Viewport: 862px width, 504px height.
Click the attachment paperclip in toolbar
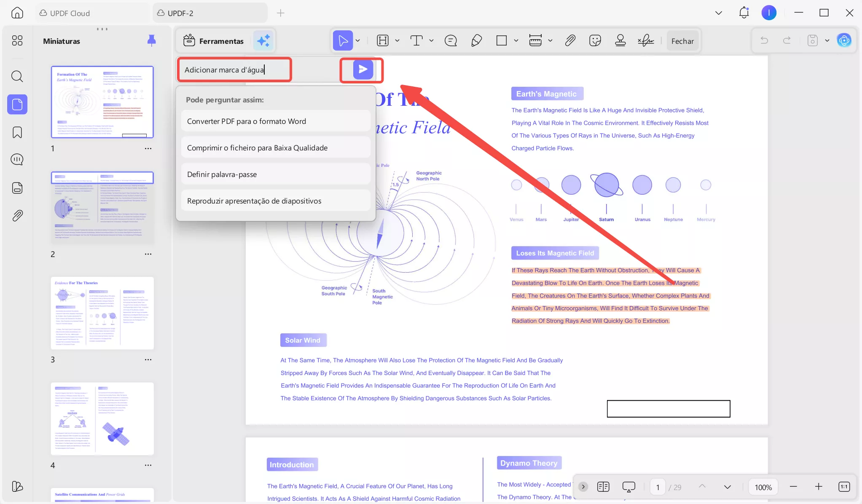point(570,40)
